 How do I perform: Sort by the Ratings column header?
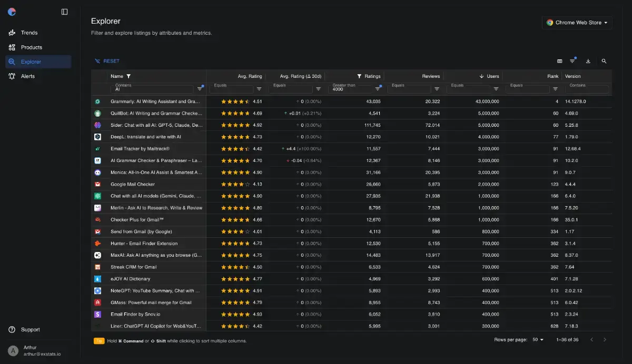coord(372,76)
